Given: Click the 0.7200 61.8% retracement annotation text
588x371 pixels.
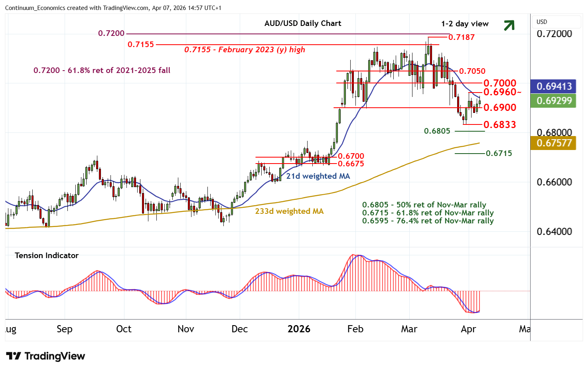Looking at the screenshot, I should pos(102,70).
